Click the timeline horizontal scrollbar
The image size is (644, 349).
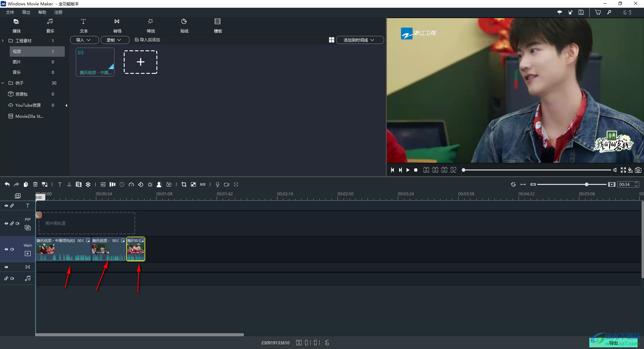(x=140, y=335)
